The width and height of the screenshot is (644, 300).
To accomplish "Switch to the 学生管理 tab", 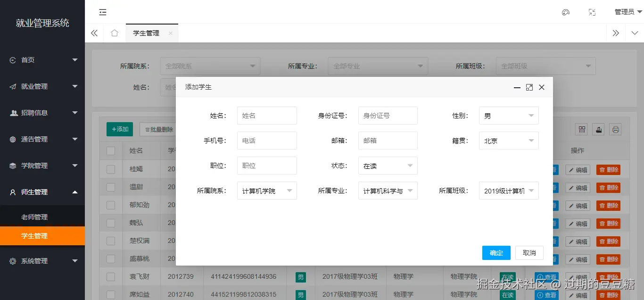I will click(x=146, y=33).
